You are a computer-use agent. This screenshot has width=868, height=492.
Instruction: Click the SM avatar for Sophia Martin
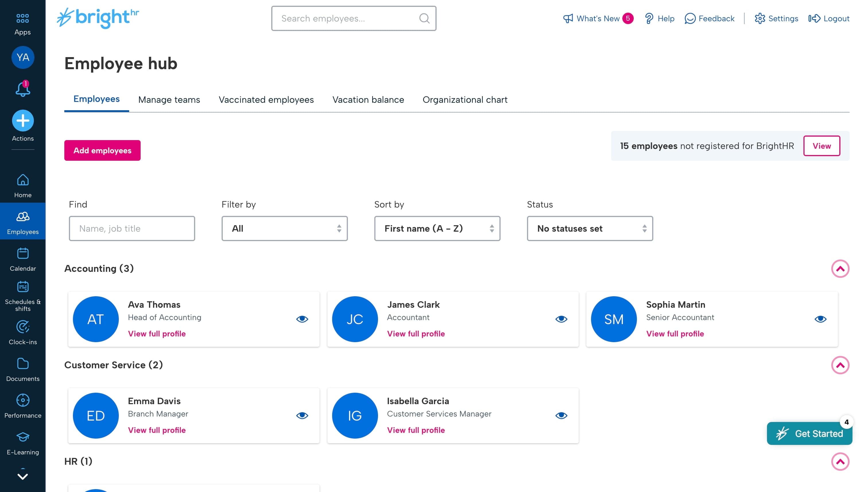614,319
